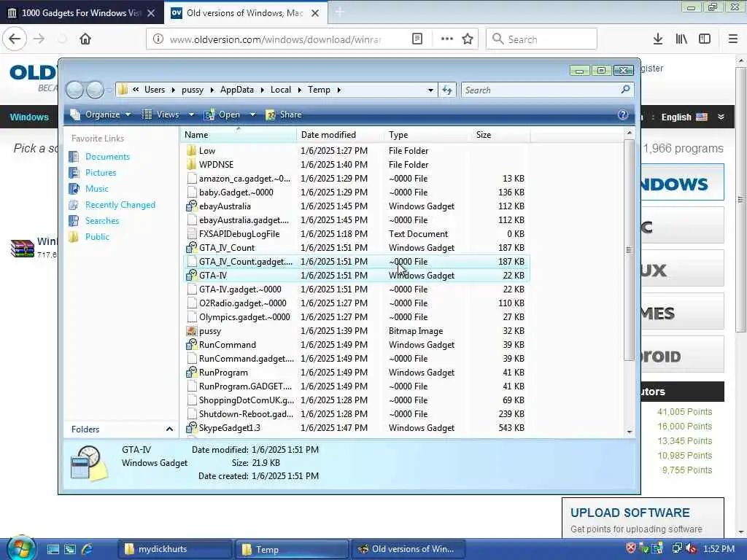Image resolution: width=747 pixels, height=560 pixels.
Task: Open Explorer help question mark icon
Action: [622, 114]
